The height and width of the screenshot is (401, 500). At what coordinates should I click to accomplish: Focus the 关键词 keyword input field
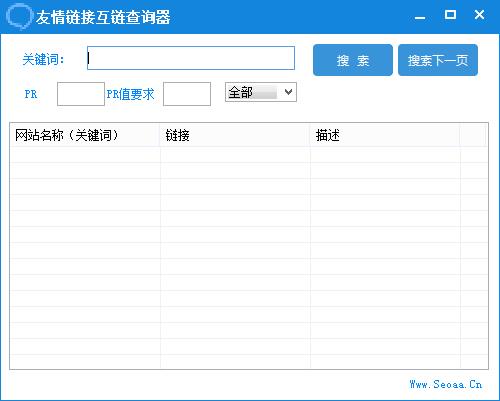click(191, 58)
